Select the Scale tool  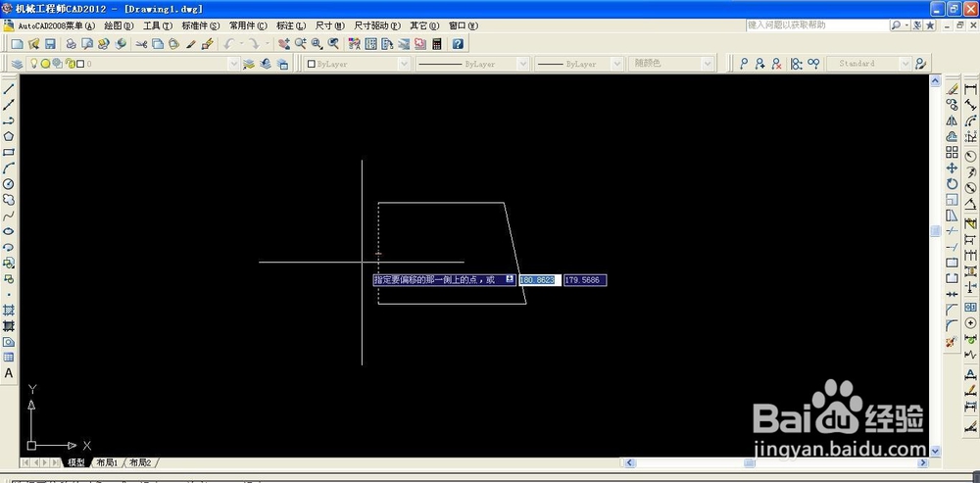click(952, 200)
